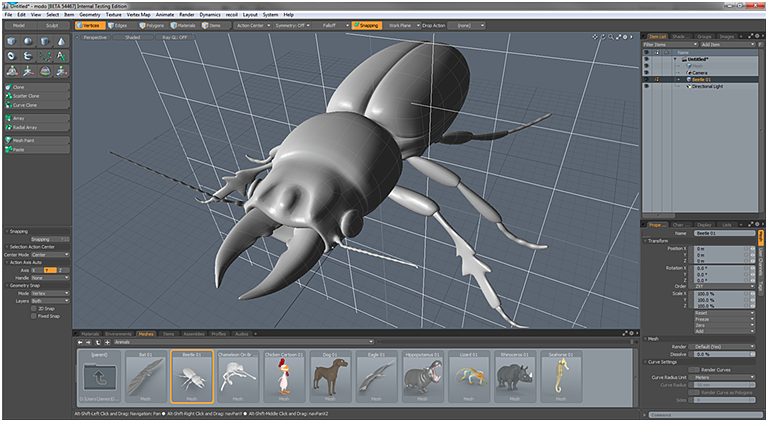Select the Cone primitive tool
The image size is (767, 421).
(x=62, y=41)
